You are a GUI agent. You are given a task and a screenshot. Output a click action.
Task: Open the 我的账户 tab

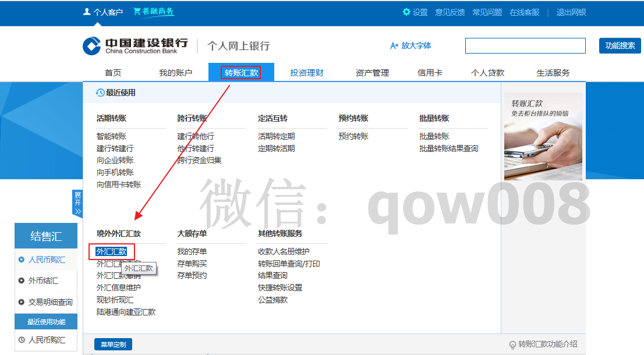click(x=175, y=73)
